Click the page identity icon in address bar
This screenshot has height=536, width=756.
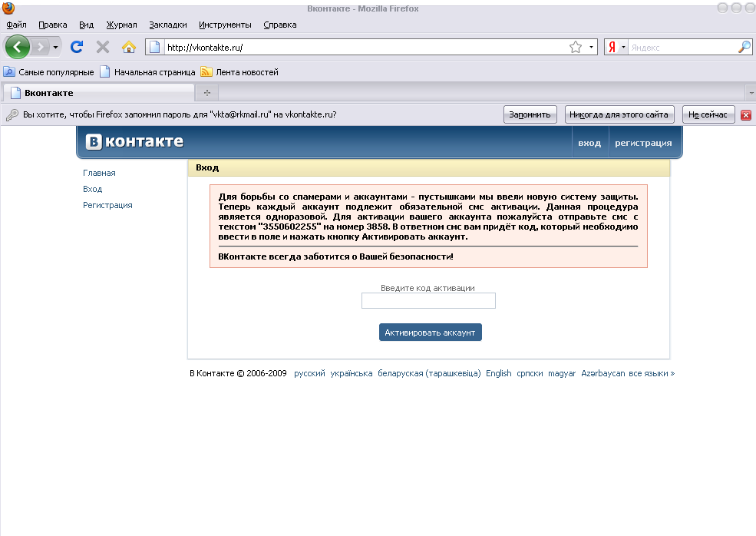click(x=154, y=48)
